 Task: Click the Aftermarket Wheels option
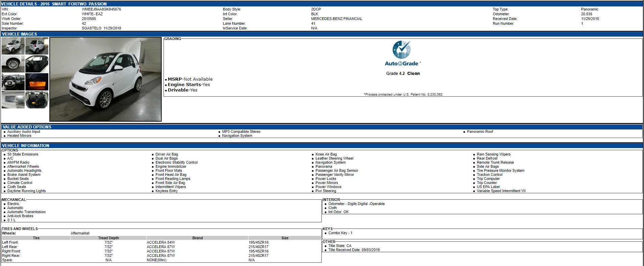(x=23, y=166)
